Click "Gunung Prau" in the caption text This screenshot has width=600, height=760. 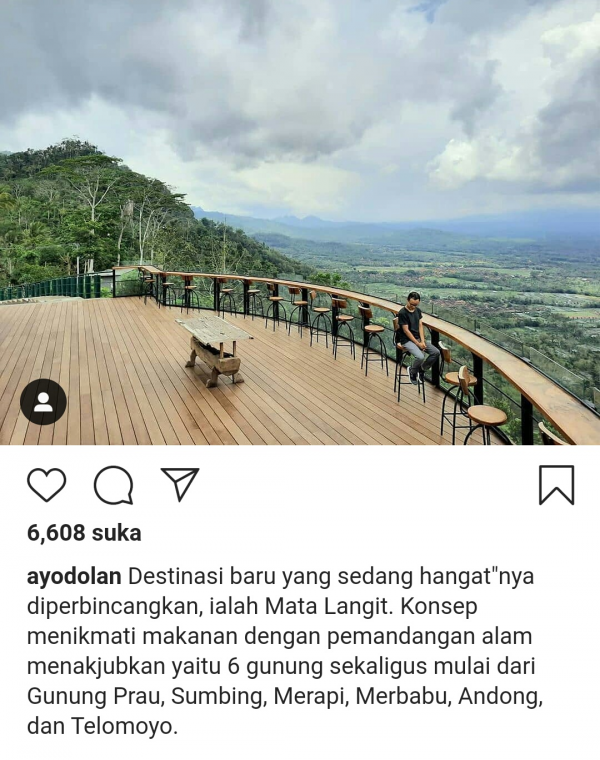click(93, 696)
